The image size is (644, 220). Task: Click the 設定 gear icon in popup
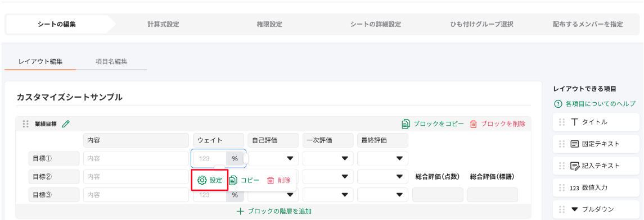pos(202,180)
